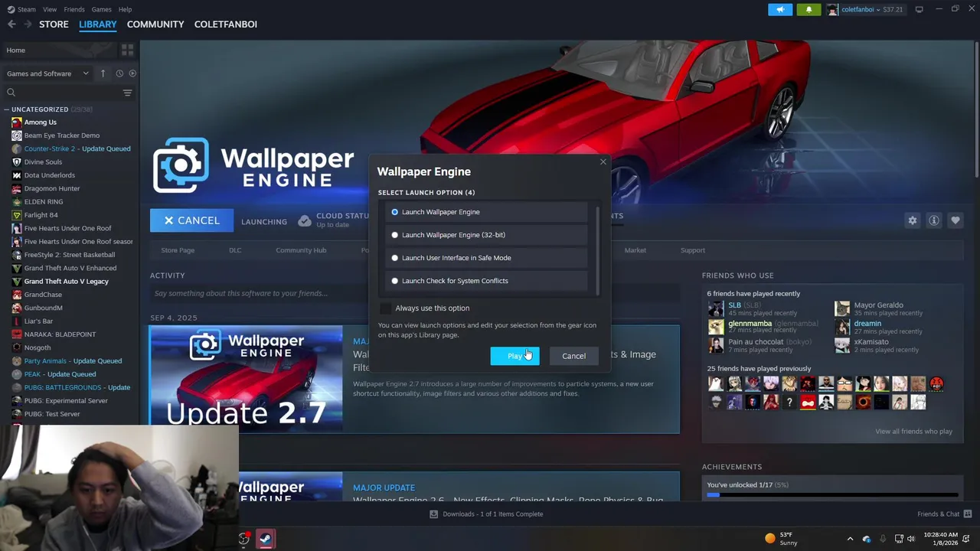The width and height of the screenshot is (980, 551).
Task: Click the forward navigation arrow
Action: [28, 24]
